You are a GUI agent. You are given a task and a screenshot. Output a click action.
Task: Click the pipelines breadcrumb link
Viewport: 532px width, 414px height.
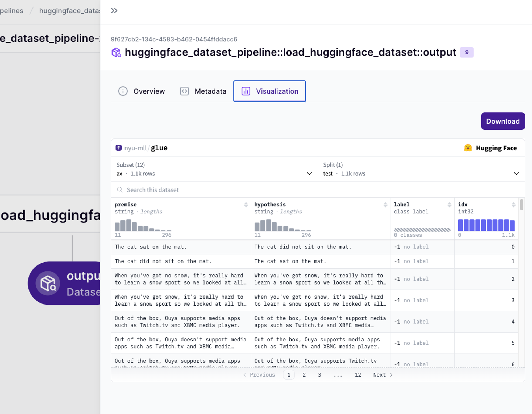[x=11, y=11]
